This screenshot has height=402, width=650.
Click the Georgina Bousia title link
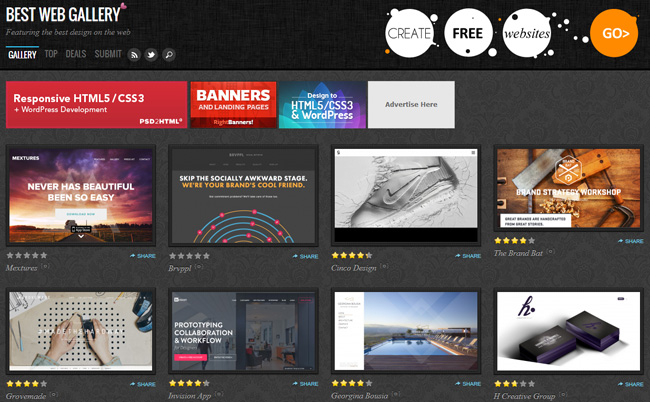point(359,396)
